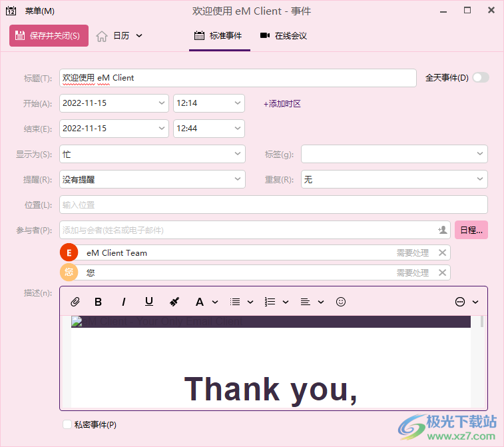
Task: Click the orange 您 avatar
Action: (69, 272)
